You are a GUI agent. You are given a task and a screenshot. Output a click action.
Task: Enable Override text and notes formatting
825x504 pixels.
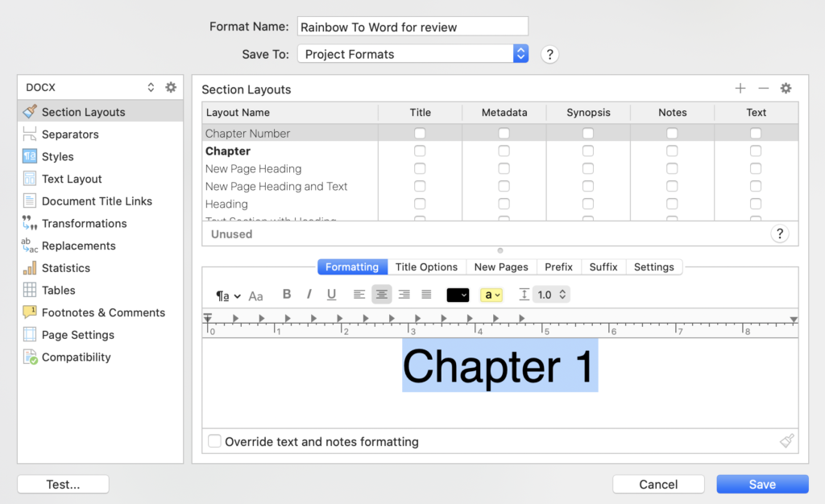pyautogui.click(x=214, y=441)
